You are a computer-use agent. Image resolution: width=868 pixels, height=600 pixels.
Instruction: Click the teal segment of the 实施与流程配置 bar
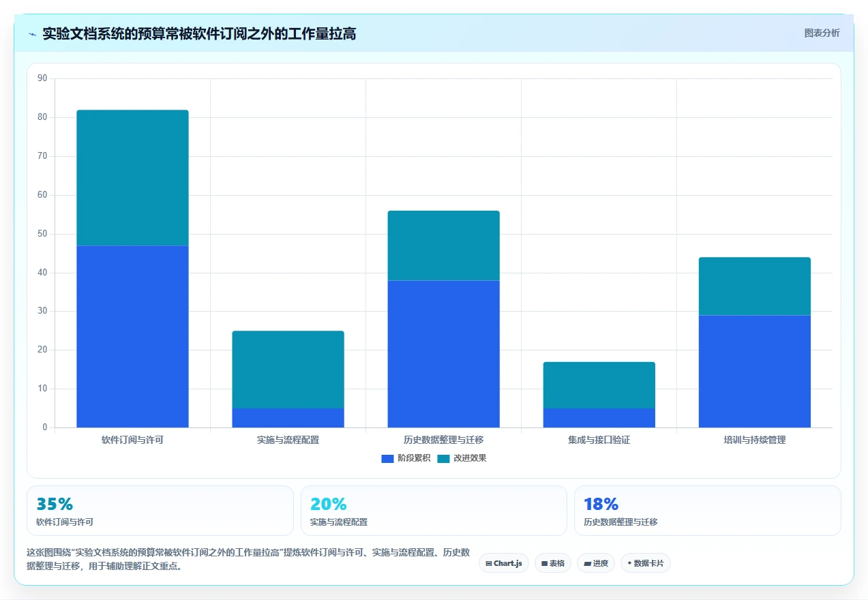[x=288, y=370]
